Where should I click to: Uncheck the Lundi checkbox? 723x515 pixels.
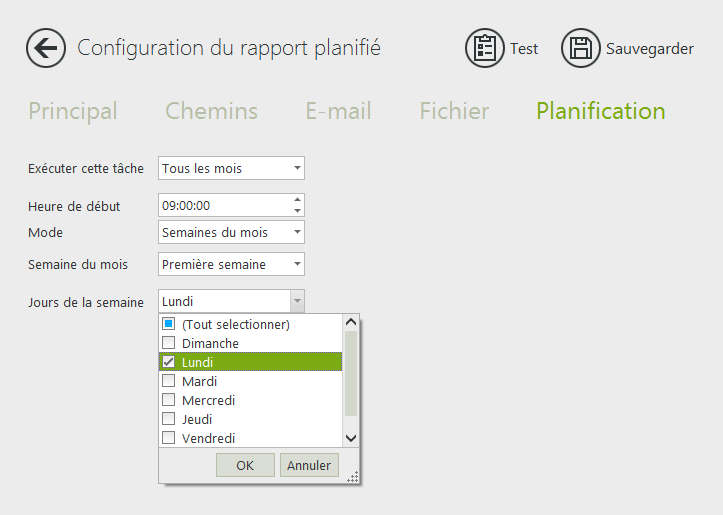tap(169, 362)
